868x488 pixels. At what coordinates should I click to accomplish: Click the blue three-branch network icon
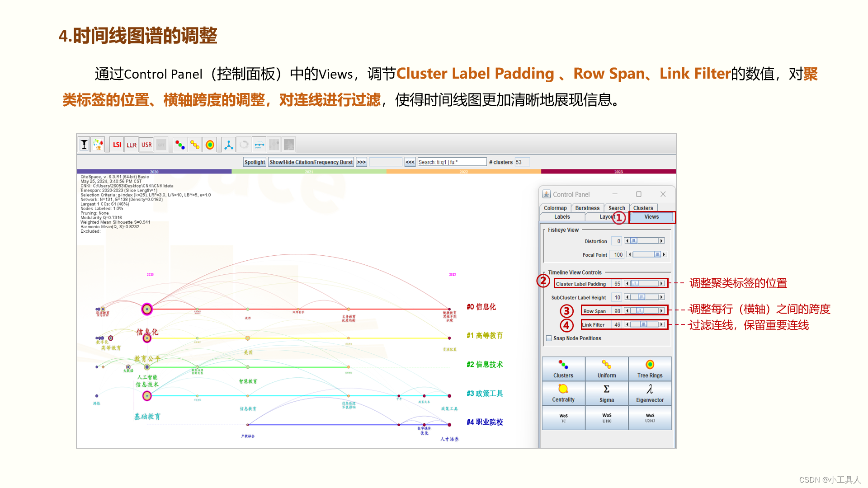pyautogui.click(x=229, y=145)
